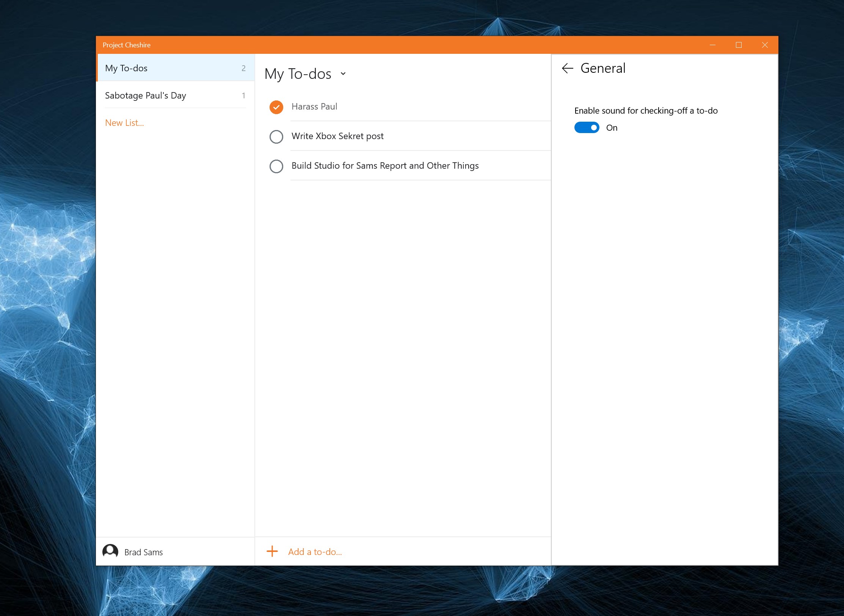This screenshot has height=616, width=844.
Task: Click the back arrow in General panel
Action: pos(567,68)
